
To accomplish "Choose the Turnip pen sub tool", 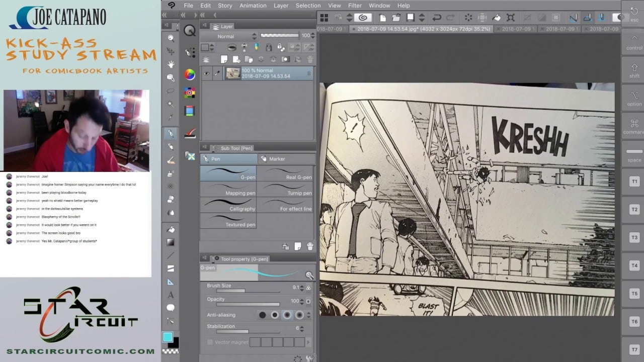I will coord(286,190).
